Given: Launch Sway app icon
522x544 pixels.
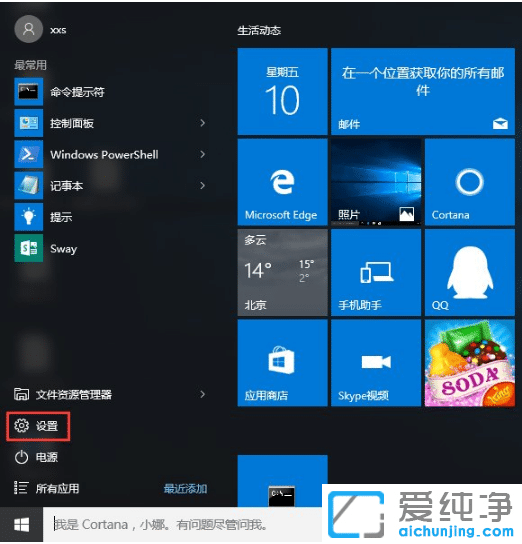Looking at the screenshot, I should pyautogui.click(x=28, y=248).
